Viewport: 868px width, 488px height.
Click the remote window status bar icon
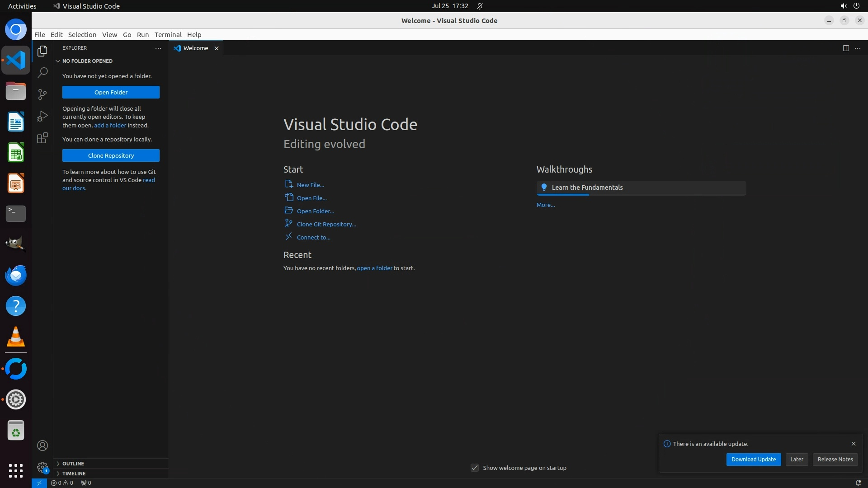tap(39, 483)
